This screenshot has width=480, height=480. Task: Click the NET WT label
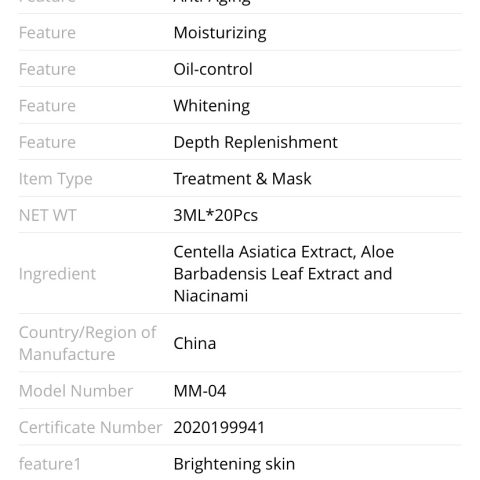48,215
